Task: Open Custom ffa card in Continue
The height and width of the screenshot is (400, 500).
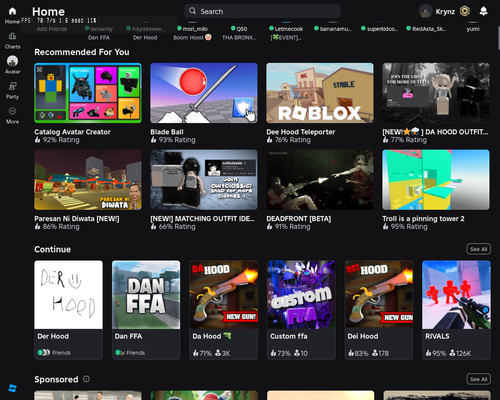Action: (301, 310)
